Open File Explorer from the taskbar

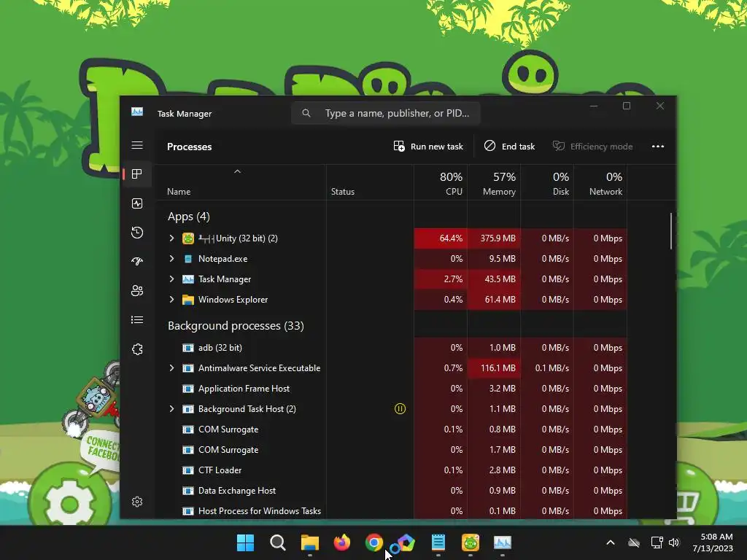[309, 542]
